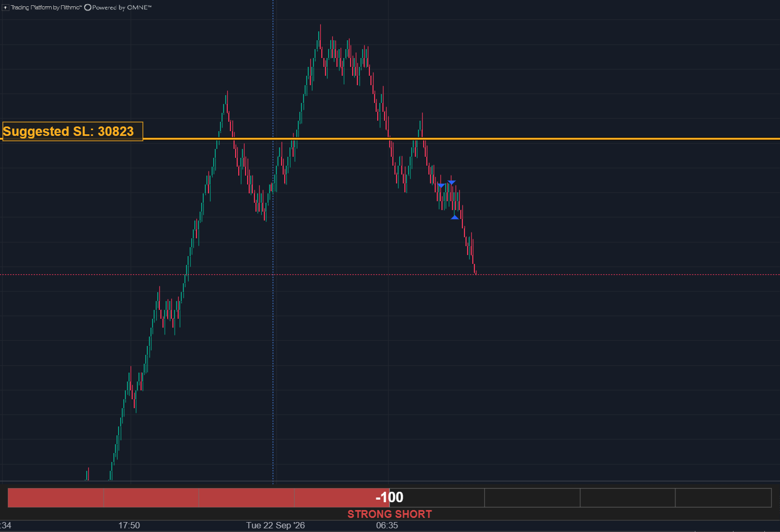Click the 06:35 time axis label

click(x=387, y=525)
